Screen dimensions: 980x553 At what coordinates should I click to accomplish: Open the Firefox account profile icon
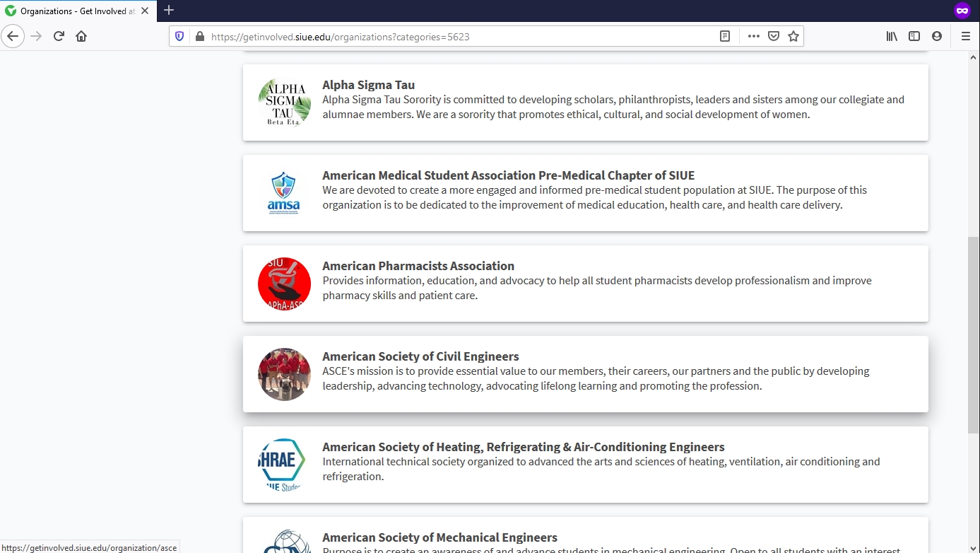click(x=937, y=36)
